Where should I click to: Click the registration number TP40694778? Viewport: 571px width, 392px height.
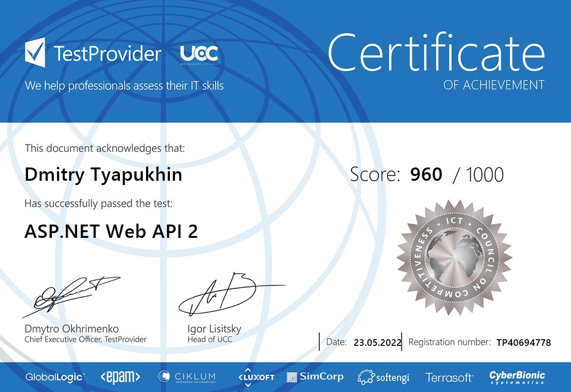(523, 342)
